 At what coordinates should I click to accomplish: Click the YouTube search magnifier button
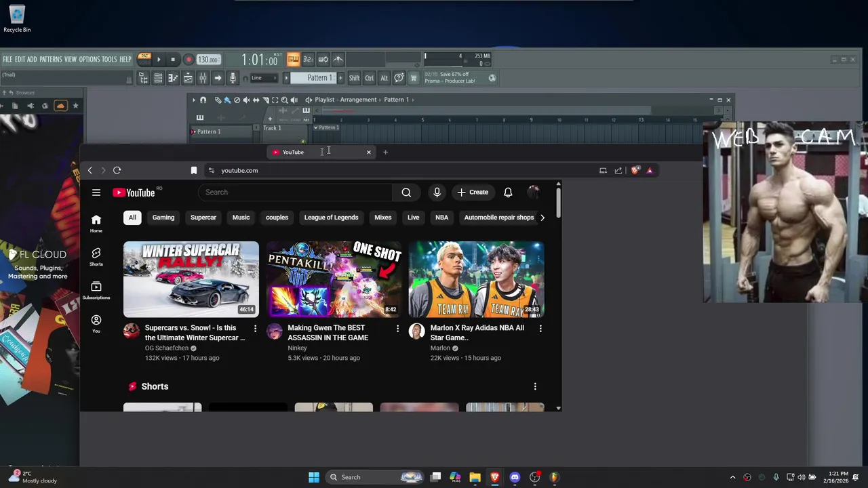point(406,192)
